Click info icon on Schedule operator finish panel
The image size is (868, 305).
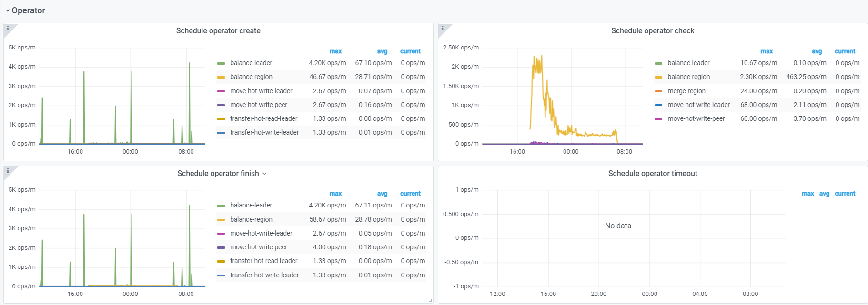[x=8, y=171]
